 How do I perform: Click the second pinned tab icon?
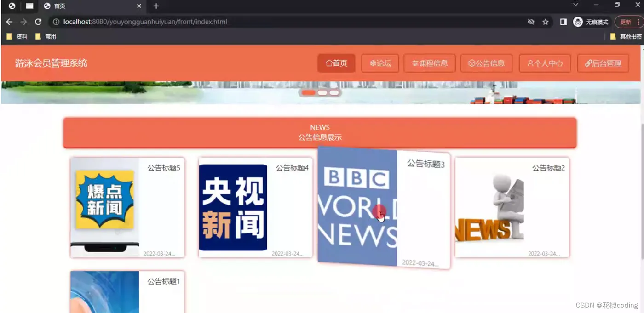(29, 6)
